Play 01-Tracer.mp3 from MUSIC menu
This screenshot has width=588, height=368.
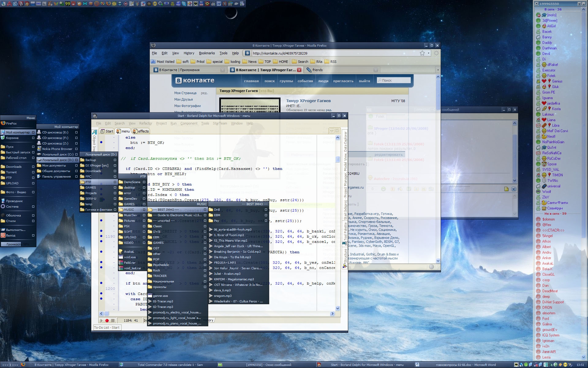tap(177, 301)
